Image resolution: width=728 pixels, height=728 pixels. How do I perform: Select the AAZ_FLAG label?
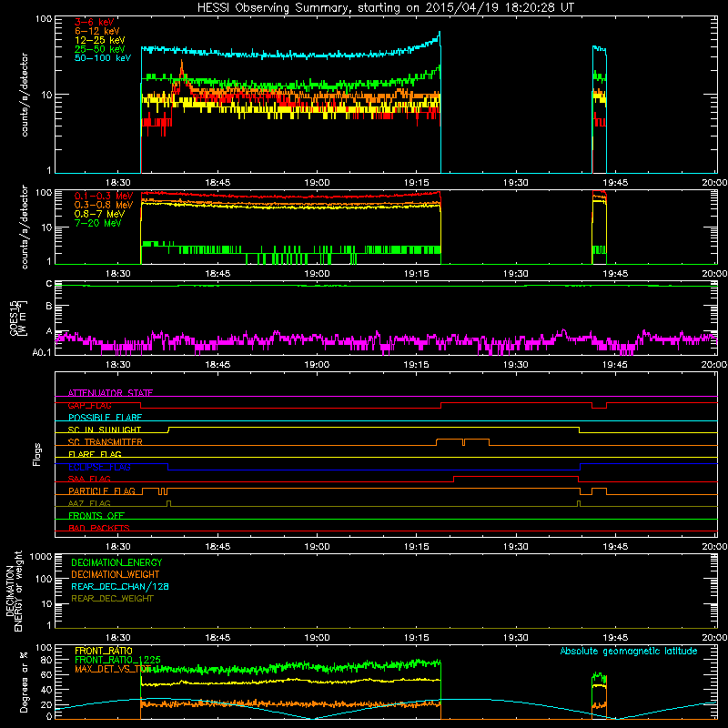pos(89,503)
